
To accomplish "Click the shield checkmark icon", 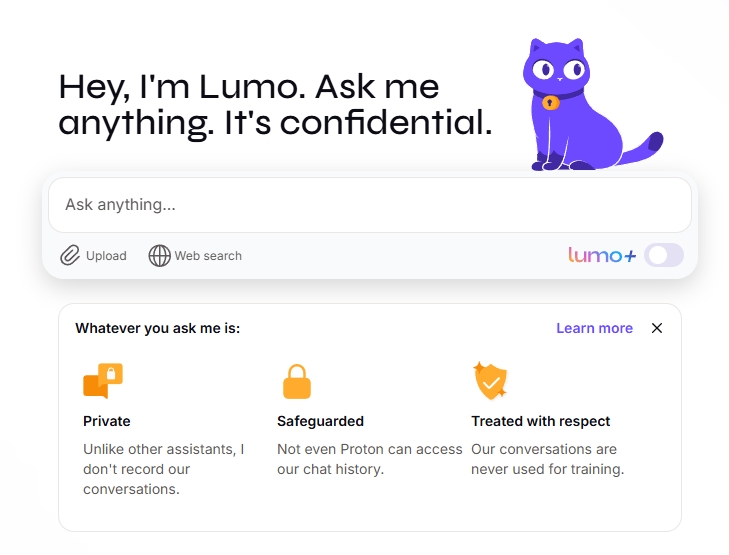I will coord(490,381).
